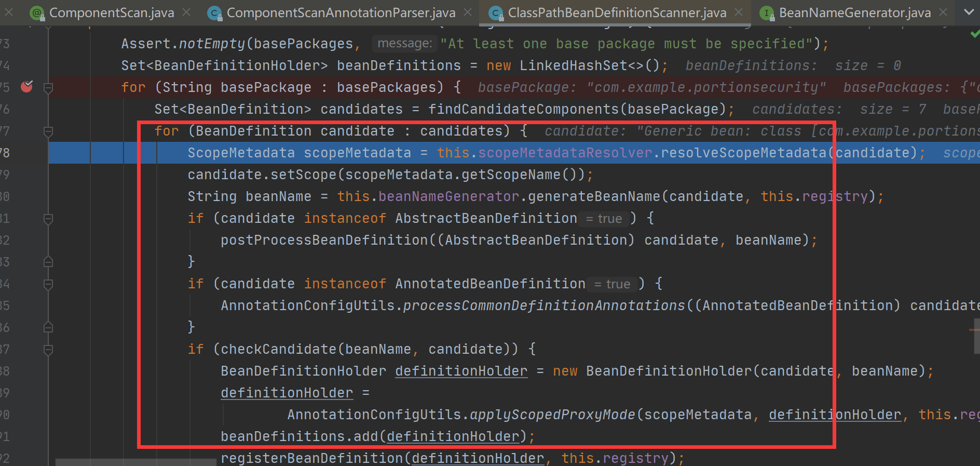Click the breakpoint icon on the basePackages for-loop line
The height and width of the screenshot is (466, 980).
coord(27,86)
